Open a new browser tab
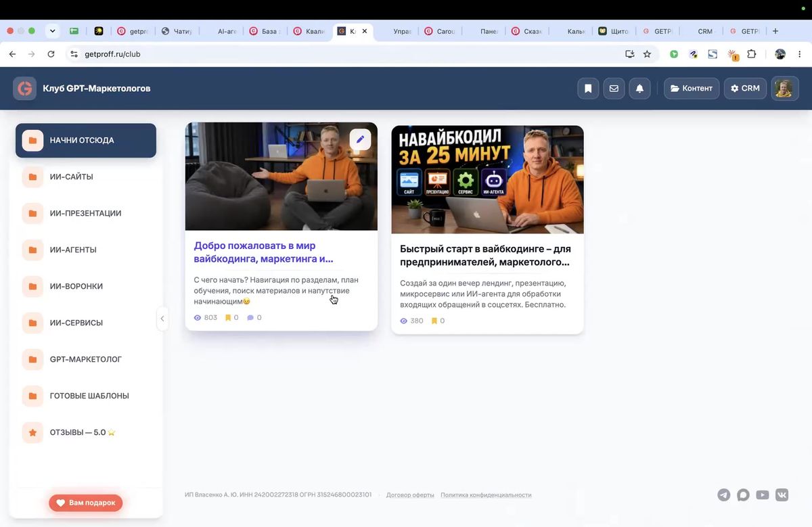The height and width of the screenshot is (527, 812). click(x=775, y=31)
